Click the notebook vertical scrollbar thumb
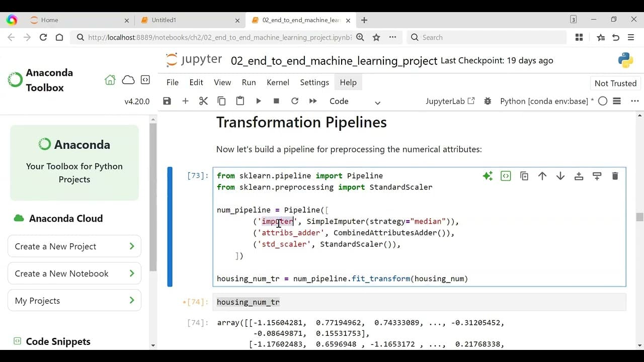 tap(639, 217)
